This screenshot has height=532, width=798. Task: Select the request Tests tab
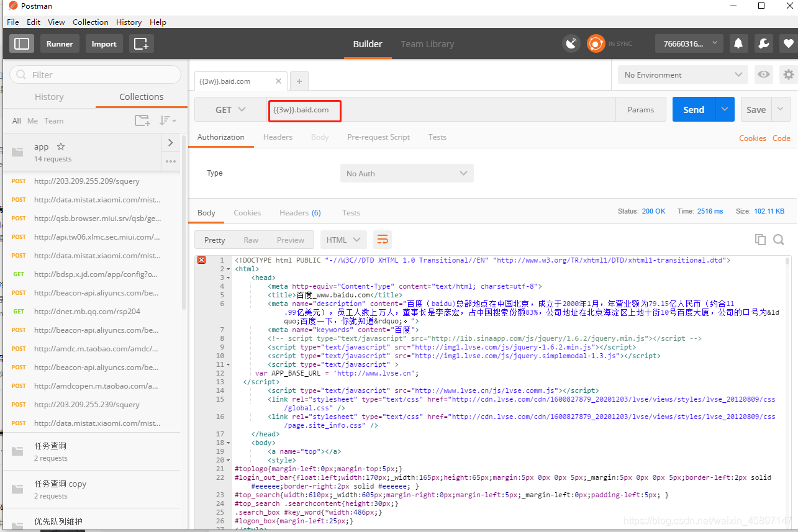(x=437, y=137)
